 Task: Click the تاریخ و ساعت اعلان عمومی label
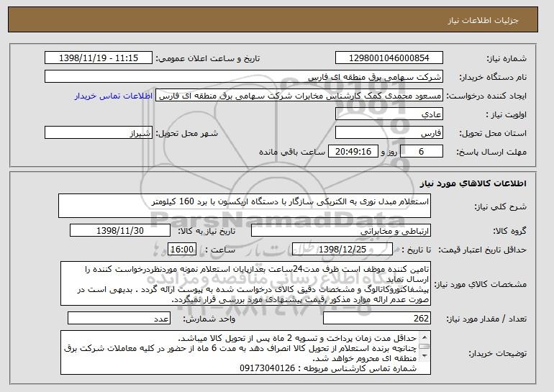208,59
